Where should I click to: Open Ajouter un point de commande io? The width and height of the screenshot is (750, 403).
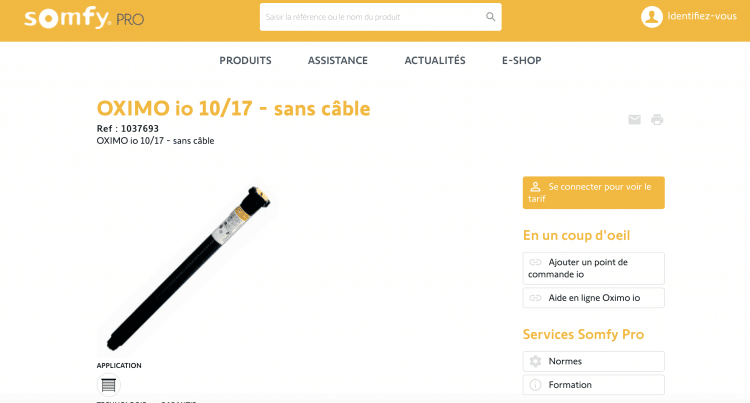(x=594, y=268)
